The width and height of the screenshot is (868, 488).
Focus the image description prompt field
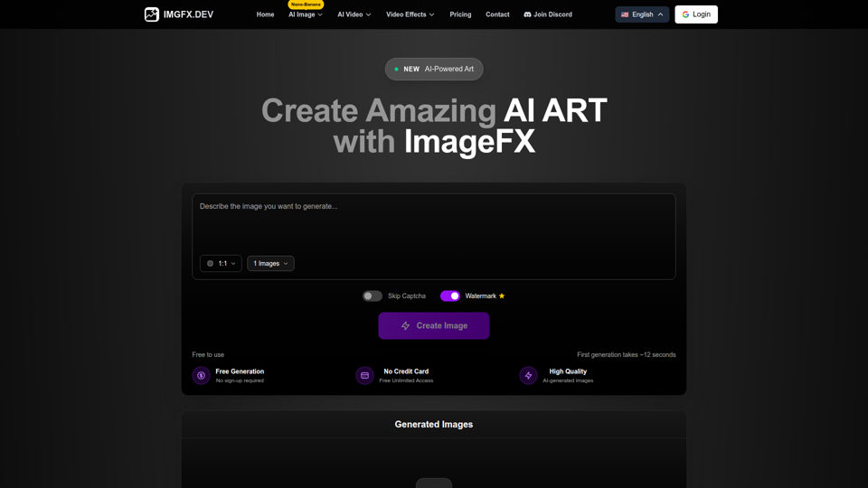click(x=434, y=236)
